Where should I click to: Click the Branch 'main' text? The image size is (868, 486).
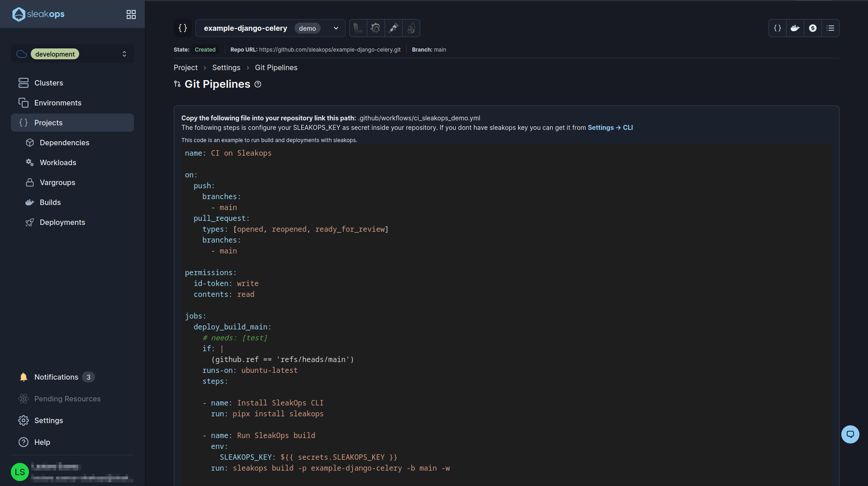440,50
